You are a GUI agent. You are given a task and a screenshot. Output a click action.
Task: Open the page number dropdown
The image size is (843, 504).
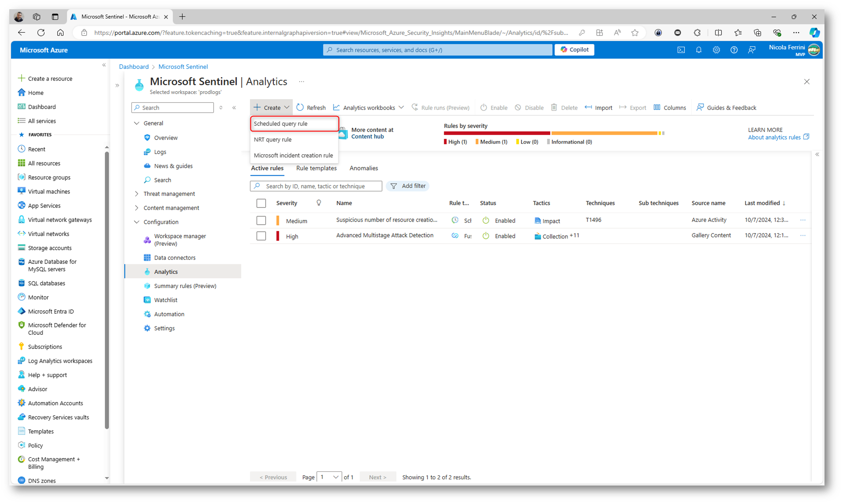[329, 477]
